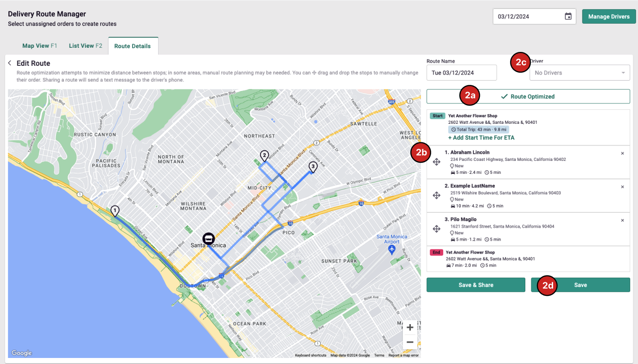Remove Abraham Lincoln stop with the X

622,153
